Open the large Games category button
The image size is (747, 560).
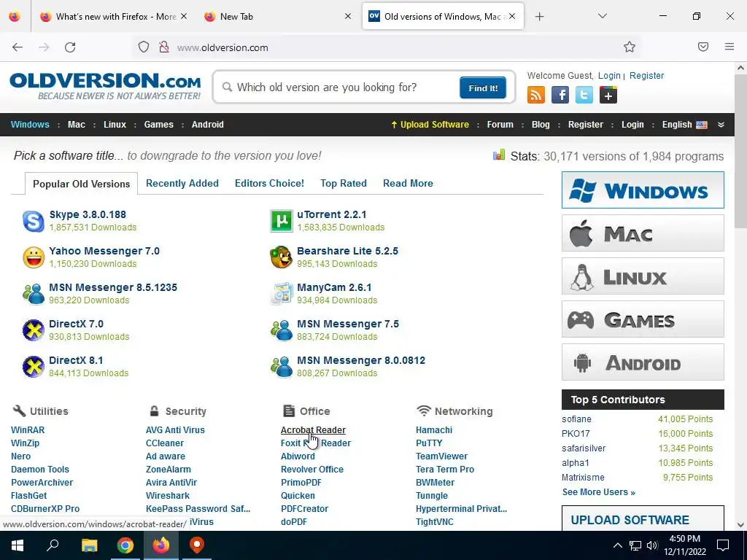(x=643, y=319)
